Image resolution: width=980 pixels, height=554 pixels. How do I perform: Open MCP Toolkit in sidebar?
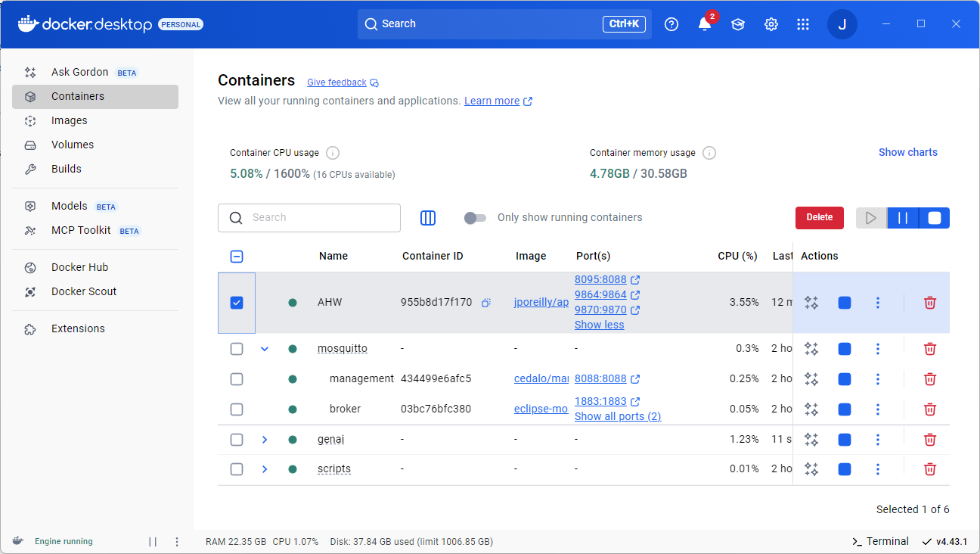click(x=95, y=230)
